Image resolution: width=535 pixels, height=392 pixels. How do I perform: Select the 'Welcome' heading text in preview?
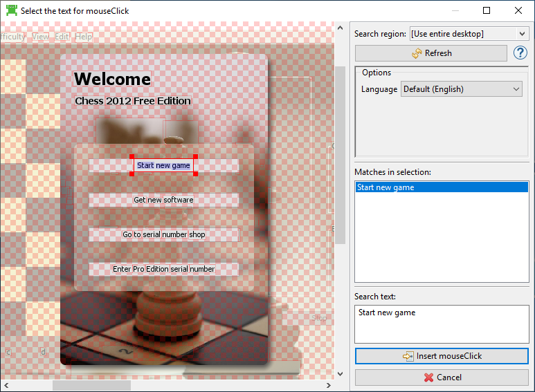(112, 79)
